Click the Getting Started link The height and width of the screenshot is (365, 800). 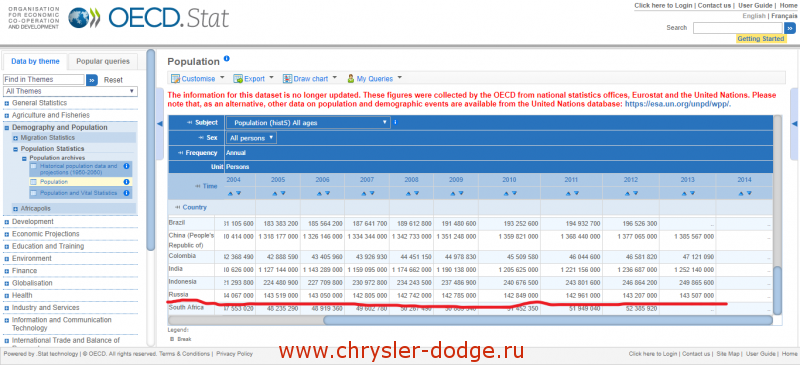click(761, 39)
